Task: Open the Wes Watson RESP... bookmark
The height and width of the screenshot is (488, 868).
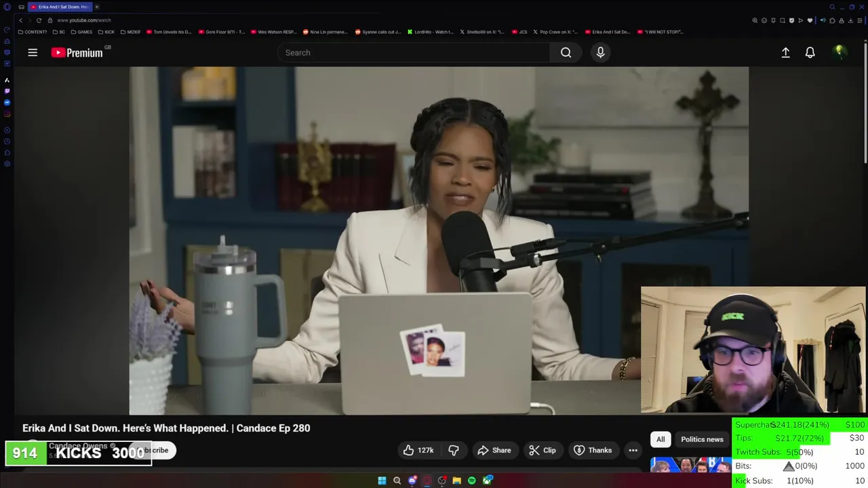Action: (x=274, y=32)
